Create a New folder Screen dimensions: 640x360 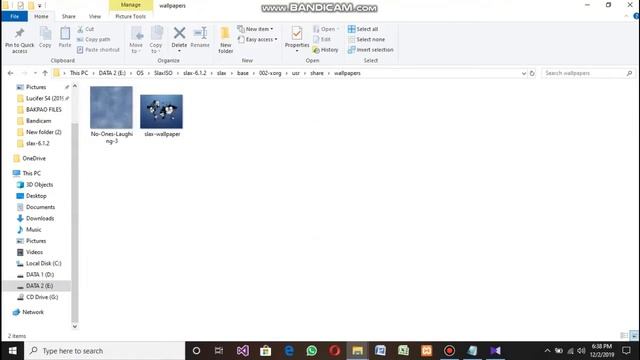click(x=225, y=40)
